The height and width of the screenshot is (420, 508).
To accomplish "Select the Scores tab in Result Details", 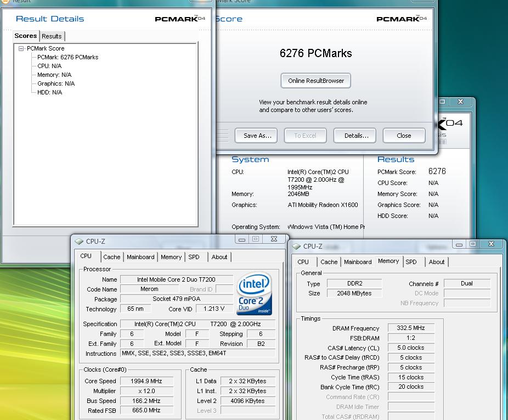I will point(26,36).
